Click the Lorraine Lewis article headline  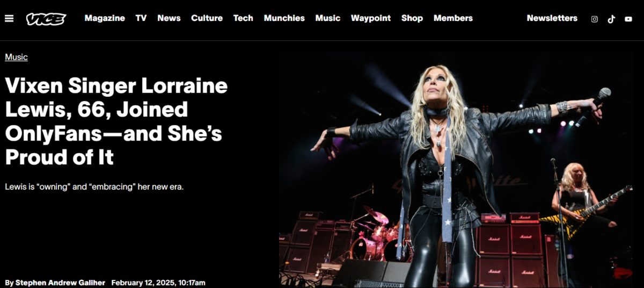pos(116,121)
